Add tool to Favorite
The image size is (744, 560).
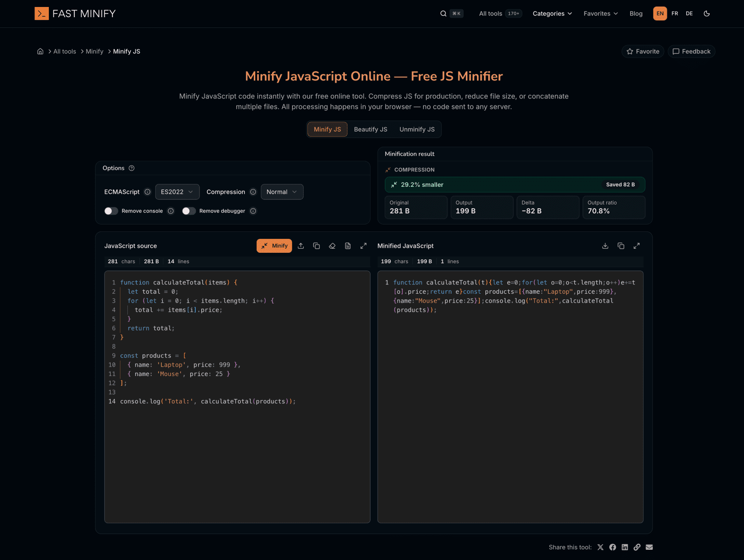coord(643,52)
